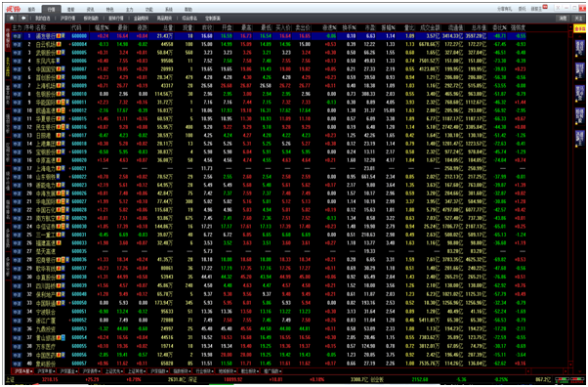Click the 沪深行情 toolbar button
Image resolution: width=588 pixels, height=387 pixels.
click(x=67, y=18)
